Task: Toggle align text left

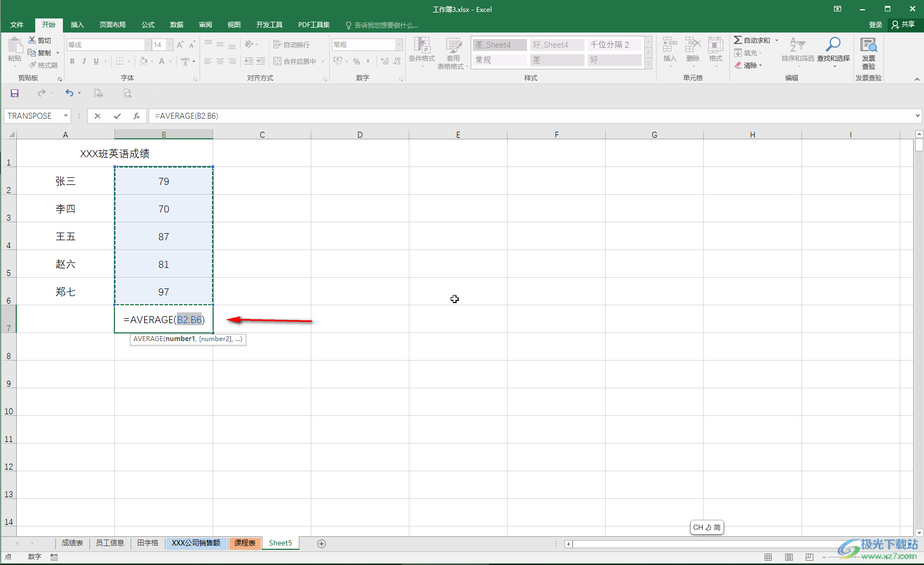Action: tap(208, 61)
